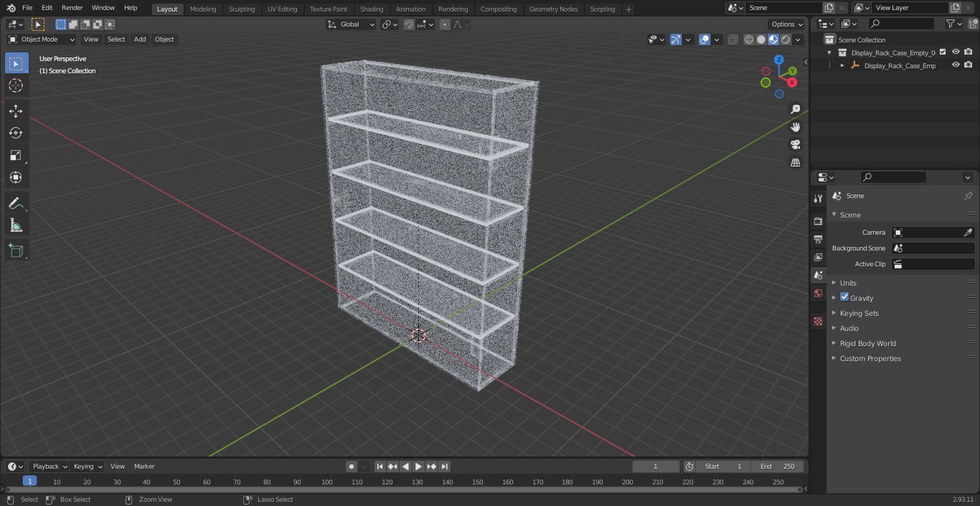Image resolution: width=980 pixels, height=506 pixels.
Task: Hide Display_Rack_Case_Emp object via eye icon
Action: [956, 65]
